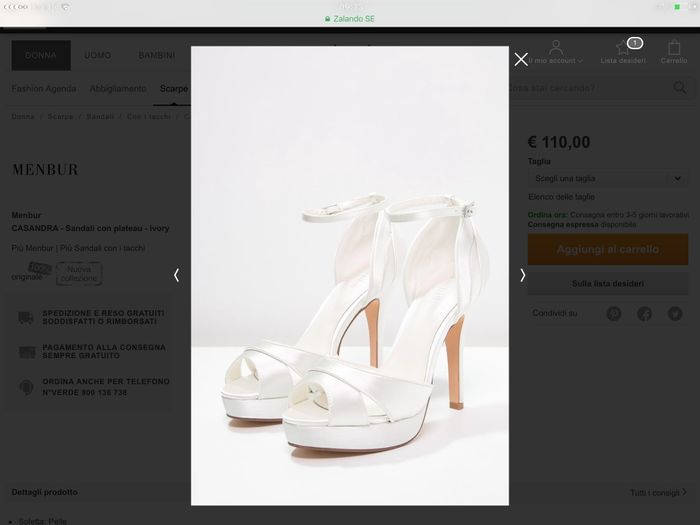Open the Abbigliamento menu
This screenshot has width=700, height=525.
click(118, 88)
